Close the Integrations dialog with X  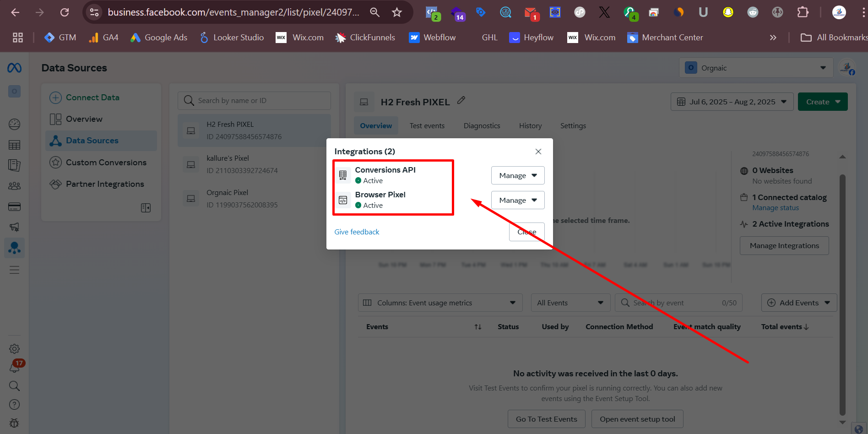538,152
